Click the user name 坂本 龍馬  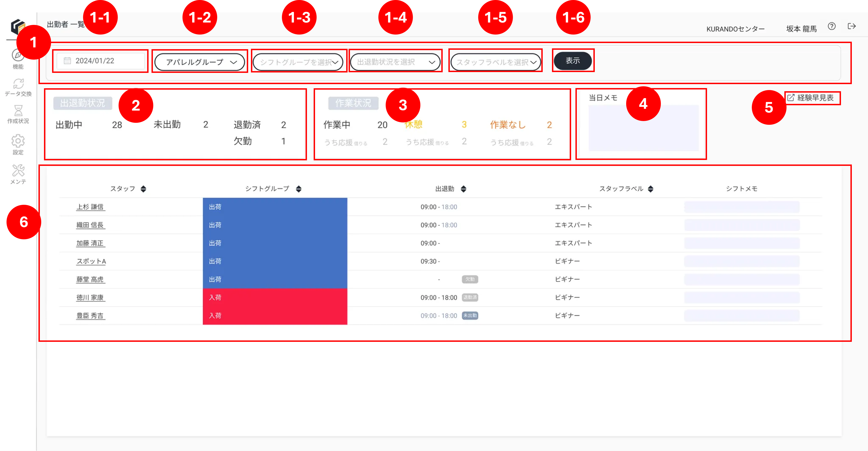point(801,29)
